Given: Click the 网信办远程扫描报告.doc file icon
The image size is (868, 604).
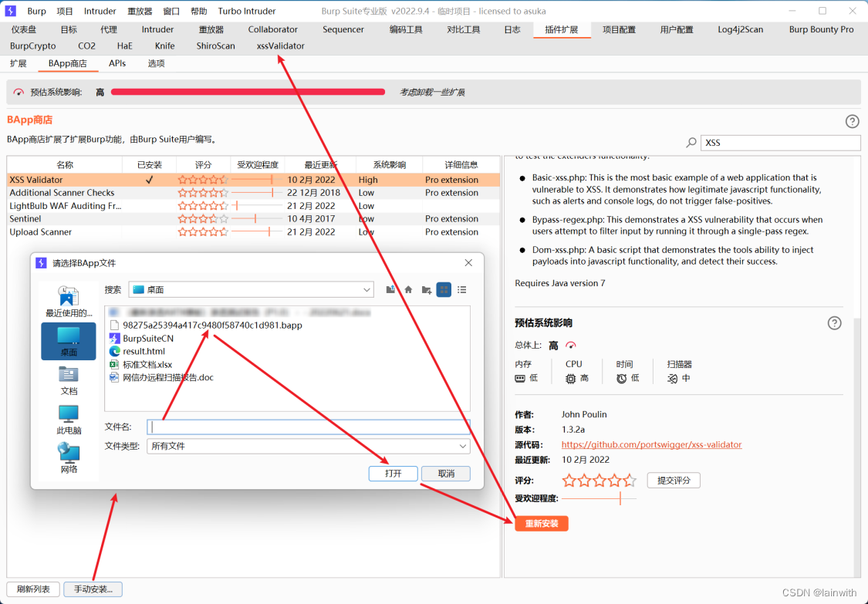Looking at the screenshot, I should tap(115, 377).
